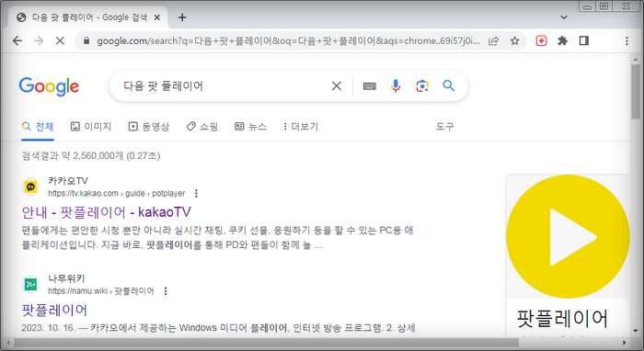644x351 pixels.
Task: Clear the Google search box text
Action: pos(337,85)
